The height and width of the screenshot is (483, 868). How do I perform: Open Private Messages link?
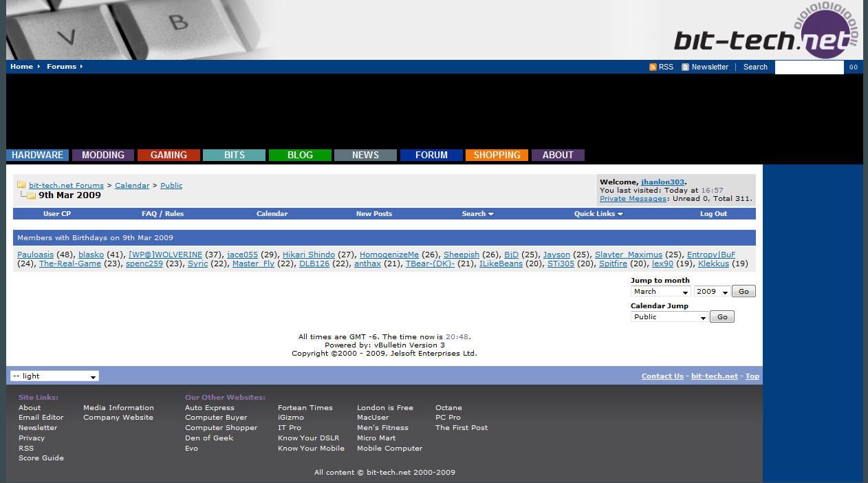[x=633, y=199]
